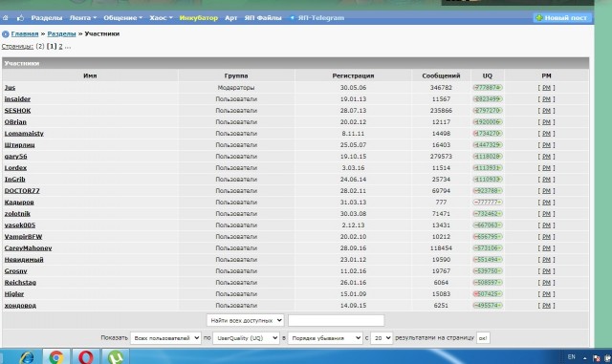This screenshot has height=364, width=612.
Task: Open the ЯП-Telegram link
Action: click(317, 18)
